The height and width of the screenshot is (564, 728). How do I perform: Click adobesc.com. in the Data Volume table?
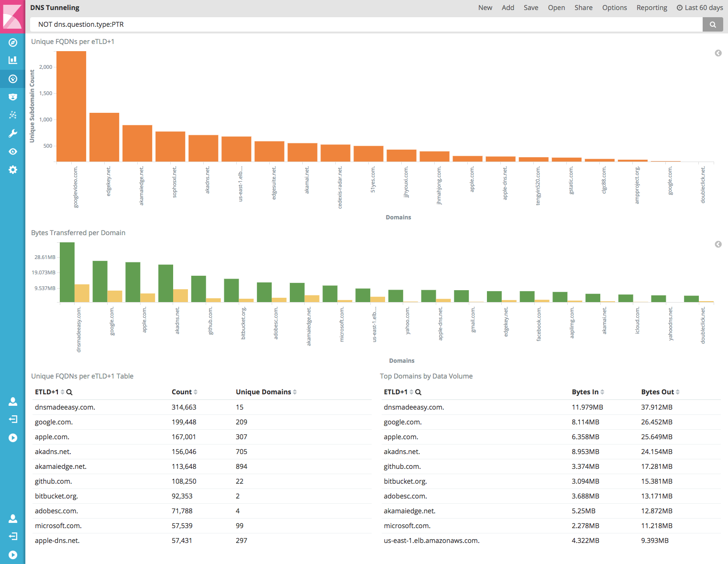[x=405, y=496]
